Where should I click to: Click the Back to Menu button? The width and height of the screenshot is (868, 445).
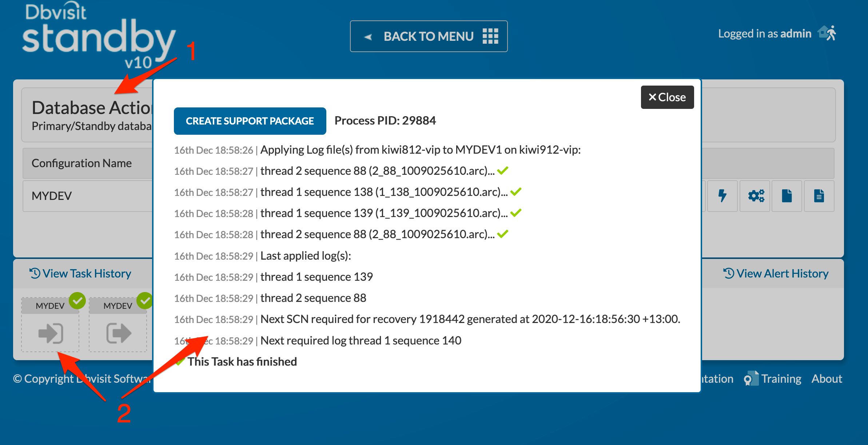tap(429, 36)
